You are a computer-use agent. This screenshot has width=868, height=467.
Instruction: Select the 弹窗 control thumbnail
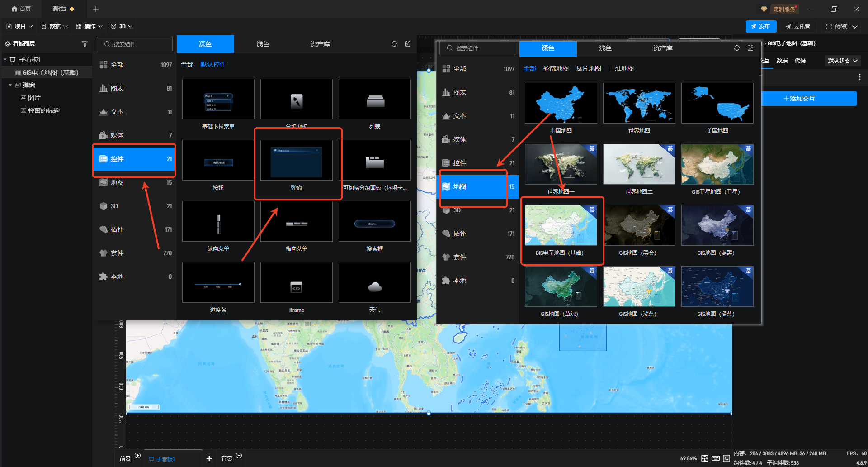click(297, 160)
